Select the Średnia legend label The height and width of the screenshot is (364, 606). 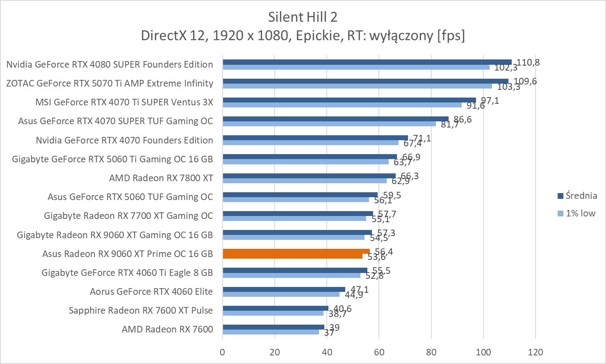[x=581, y=196]
